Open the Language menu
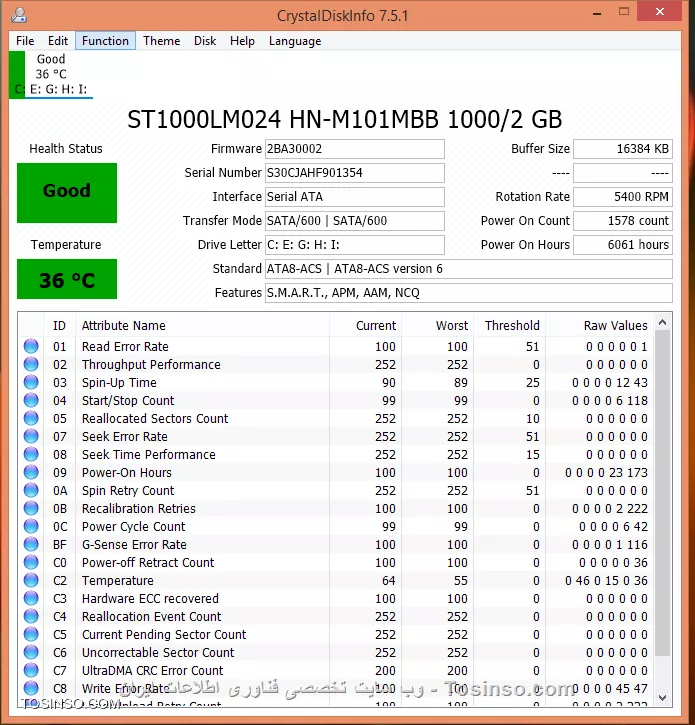 click(x=295, y=41)
